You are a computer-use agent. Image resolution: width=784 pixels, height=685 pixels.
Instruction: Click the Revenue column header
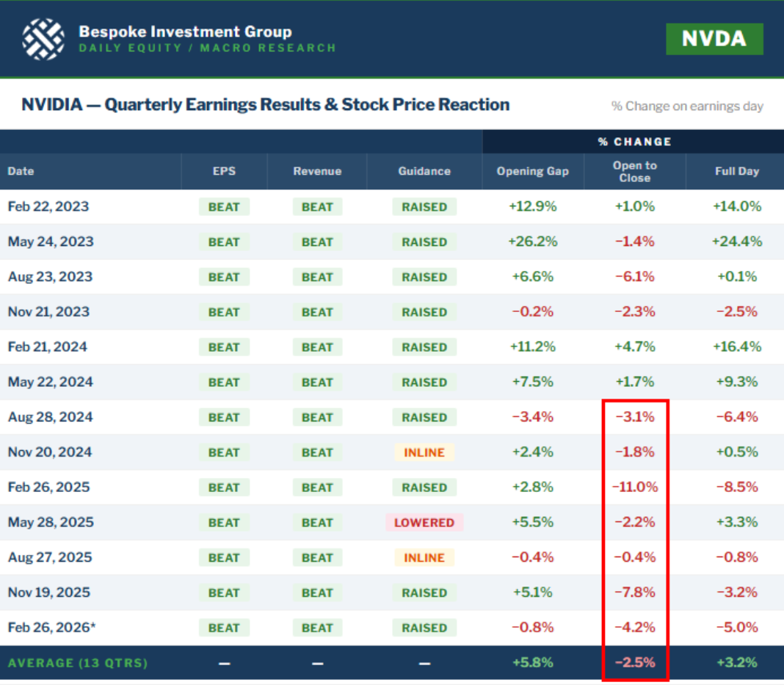(x=317, y=171)
